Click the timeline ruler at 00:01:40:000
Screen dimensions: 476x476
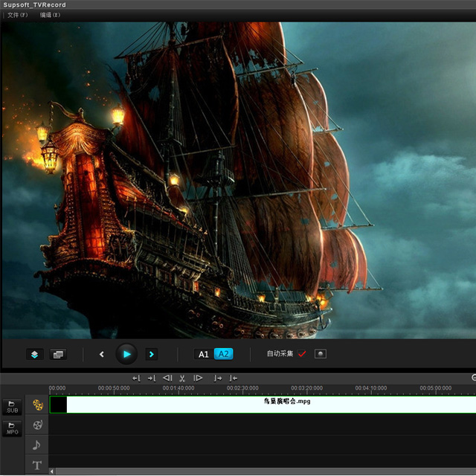coord(178,388)
